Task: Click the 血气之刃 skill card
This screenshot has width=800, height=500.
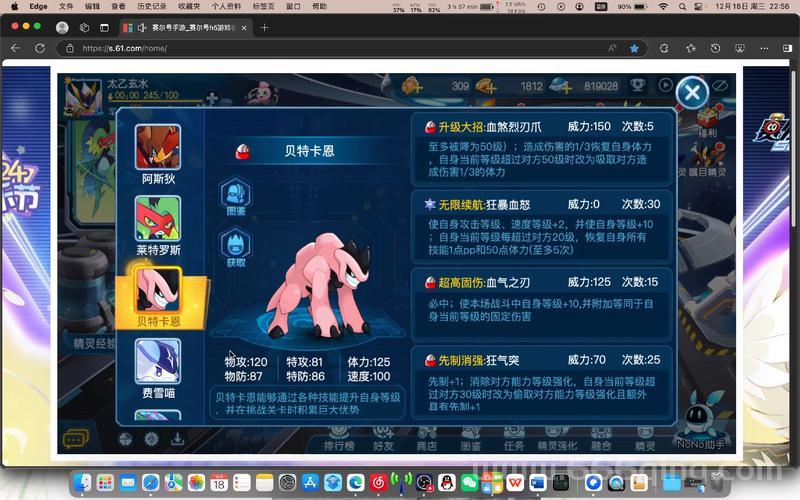Action: coord(541,304)
